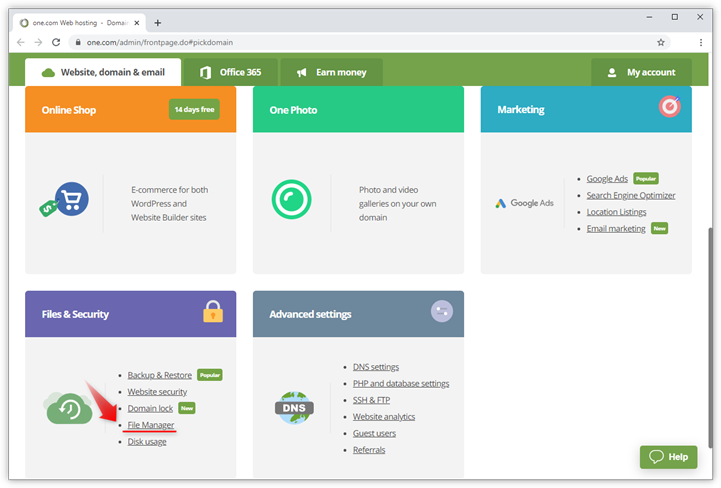Click the Google Ads logo
The width and height of the screenshot is (721, 488).
click(x=525, y=203)
